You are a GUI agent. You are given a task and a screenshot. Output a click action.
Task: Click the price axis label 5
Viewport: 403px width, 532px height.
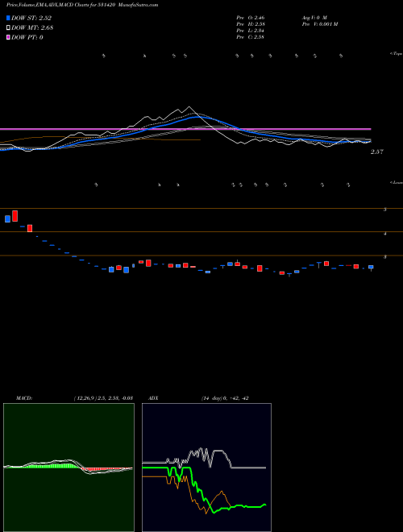[x=384, y=210]
